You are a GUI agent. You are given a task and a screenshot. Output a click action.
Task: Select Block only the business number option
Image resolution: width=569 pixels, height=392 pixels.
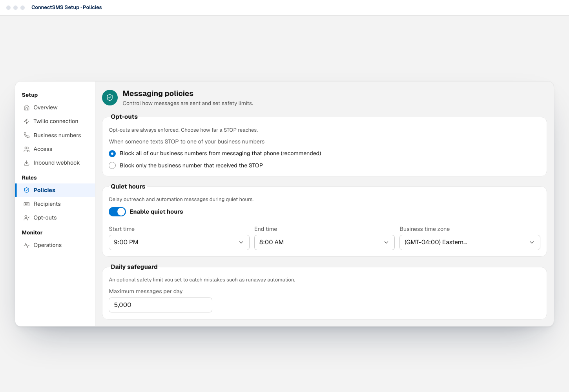(112, 165)
